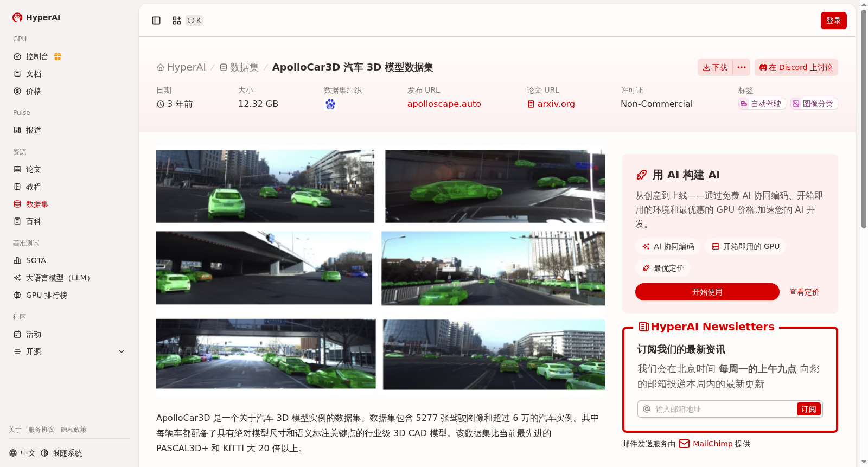Viewport: 868px width, 467px height.
Task: Open arxiv.org paper link
Action: [551, 104]
